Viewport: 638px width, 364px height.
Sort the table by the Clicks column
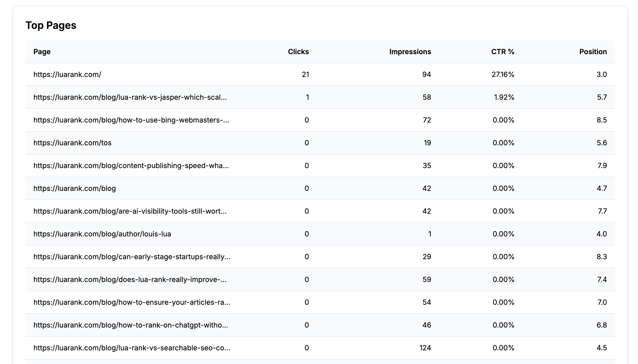tap(298, 52)
